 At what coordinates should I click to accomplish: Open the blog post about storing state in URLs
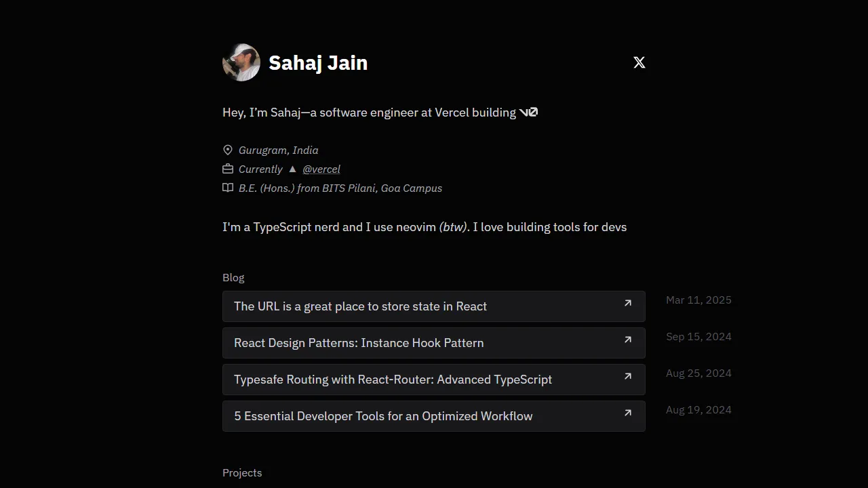360,306
